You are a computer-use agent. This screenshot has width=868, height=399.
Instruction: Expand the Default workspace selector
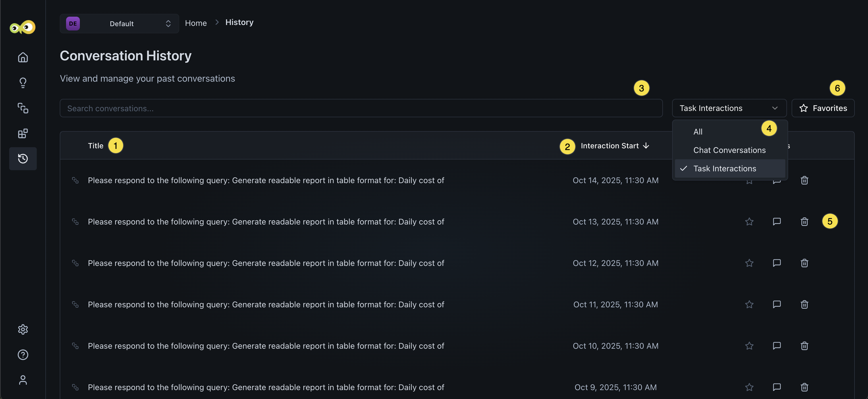(119, 24)
